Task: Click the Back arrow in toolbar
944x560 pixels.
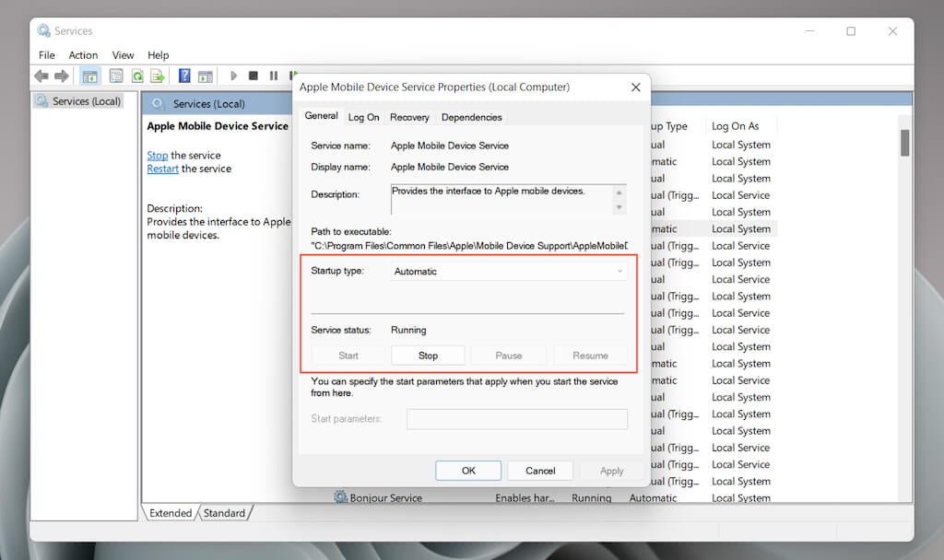Action: tap(41, 76)
